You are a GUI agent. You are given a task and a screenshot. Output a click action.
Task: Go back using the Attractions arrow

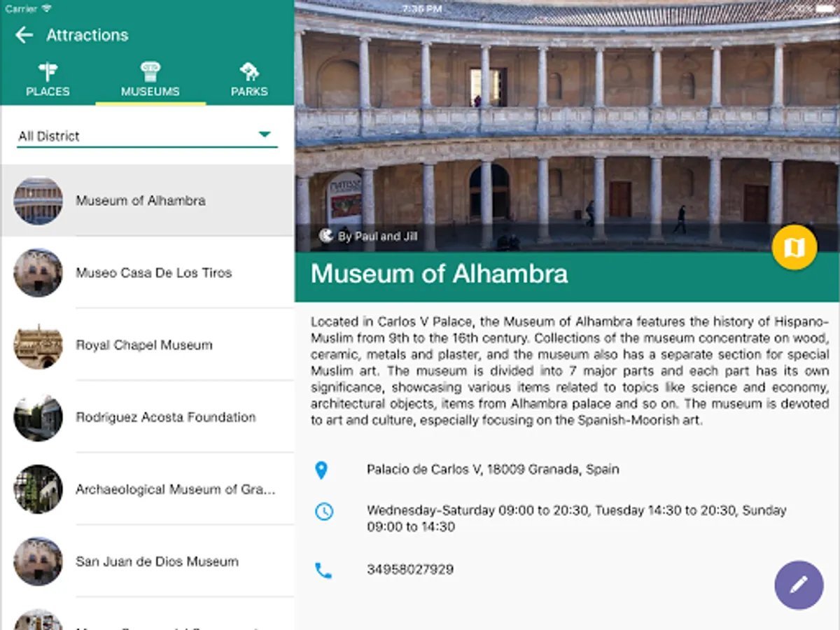(24, 35)
